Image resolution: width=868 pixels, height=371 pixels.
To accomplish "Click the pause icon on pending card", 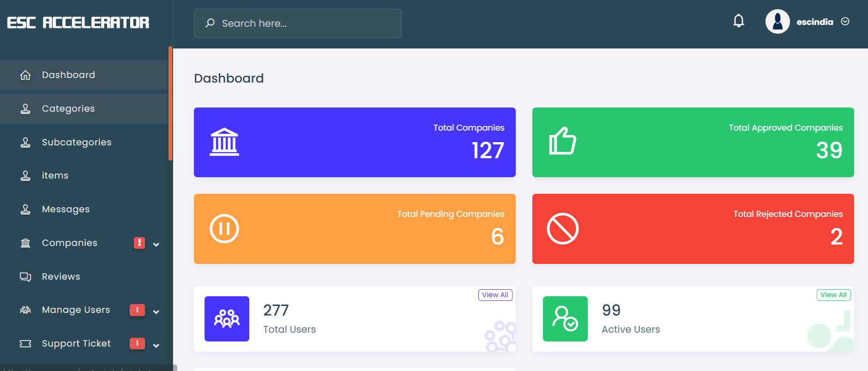I will tap(224, 229).
